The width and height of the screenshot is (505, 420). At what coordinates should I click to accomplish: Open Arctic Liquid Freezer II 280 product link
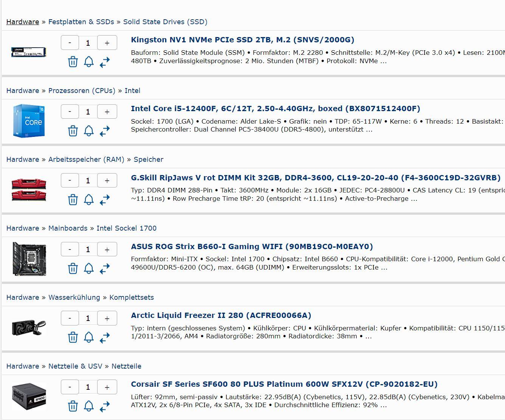click(221, 315)
